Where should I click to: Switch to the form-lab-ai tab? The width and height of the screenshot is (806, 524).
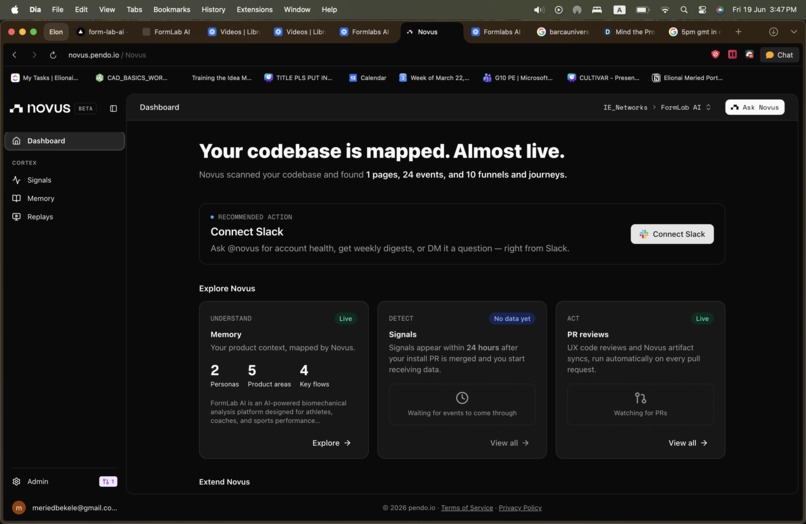pos(101,32)
